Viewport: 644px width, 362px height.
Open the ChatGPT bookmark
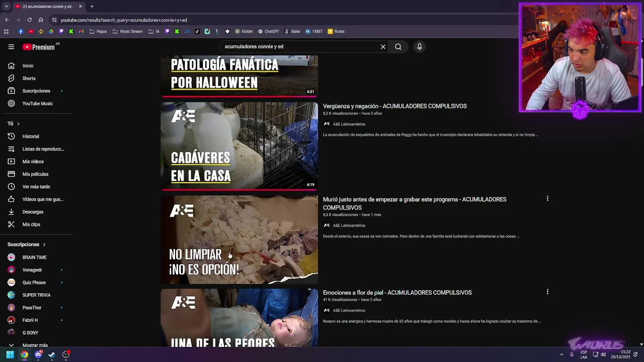(x=269, y=31)
